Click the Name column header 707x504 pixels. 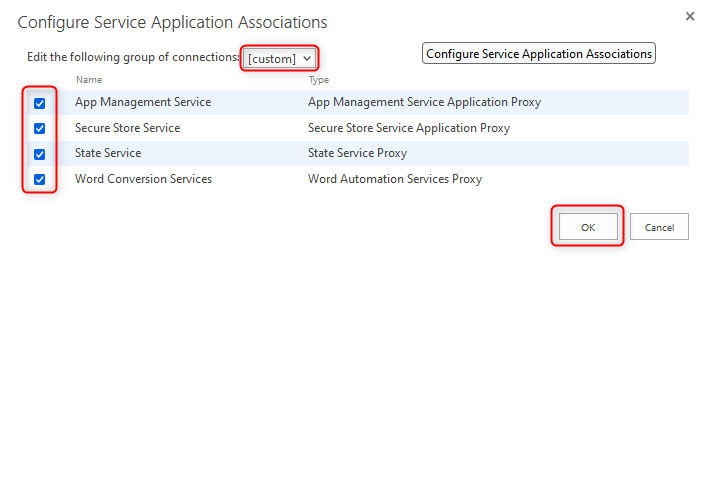click(89, 80)
